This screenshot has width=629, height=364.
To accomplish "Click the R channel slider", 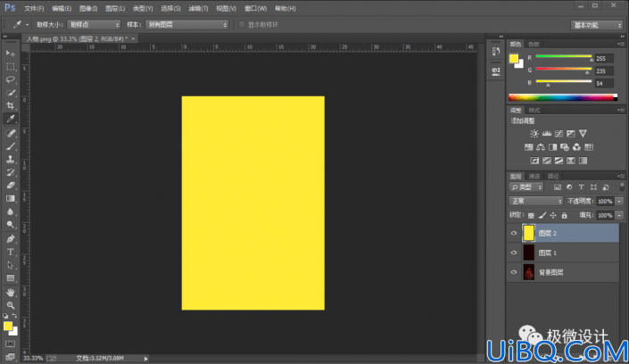I will coord(564,57).
